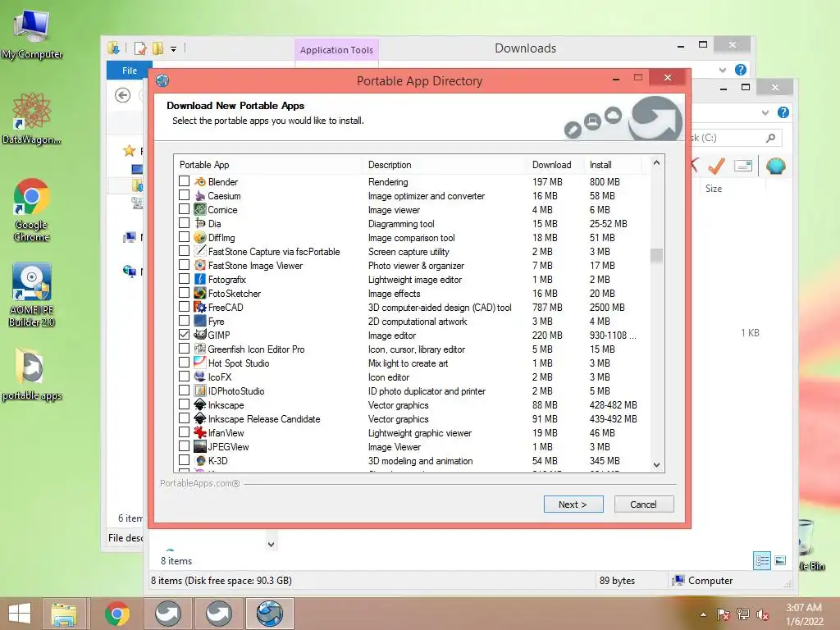This screenshot has height=630, width=840.
Task: Click the Blender app icon in list
Action: point(200,181)
